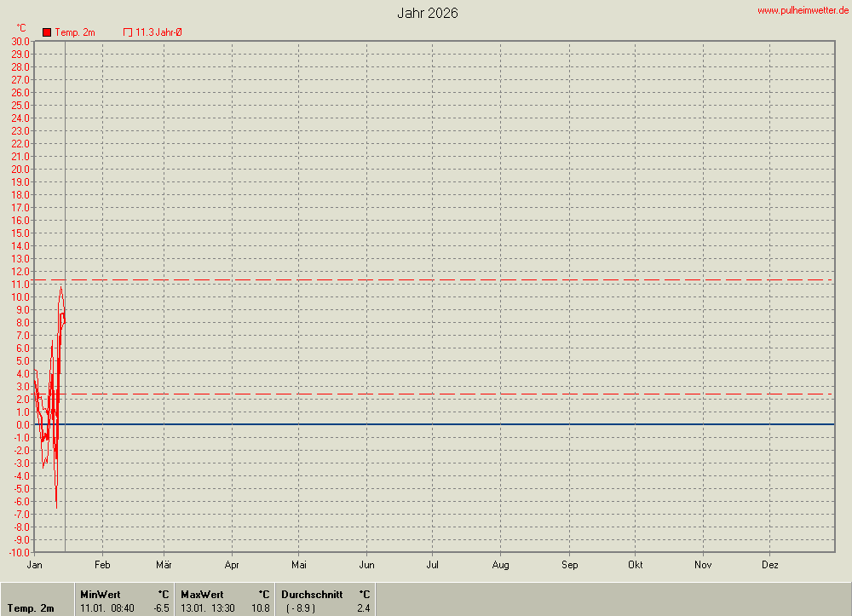Image resolution: width=852 pixels, height=616 pixels.
Task: Click the 30.0 label on the temperature axis
Action: pos(20,41)
